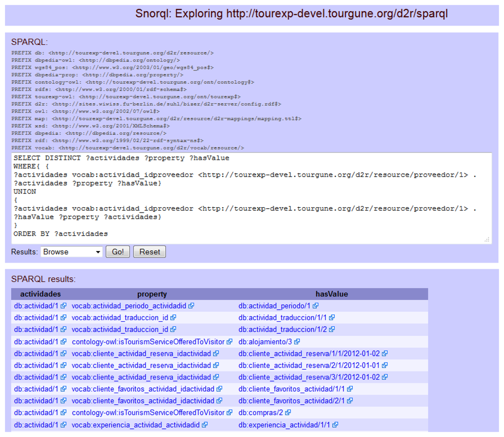The image size is (504, 437).
Task: Open the first db:actividad/1 link in results
Action: point(36,306)
